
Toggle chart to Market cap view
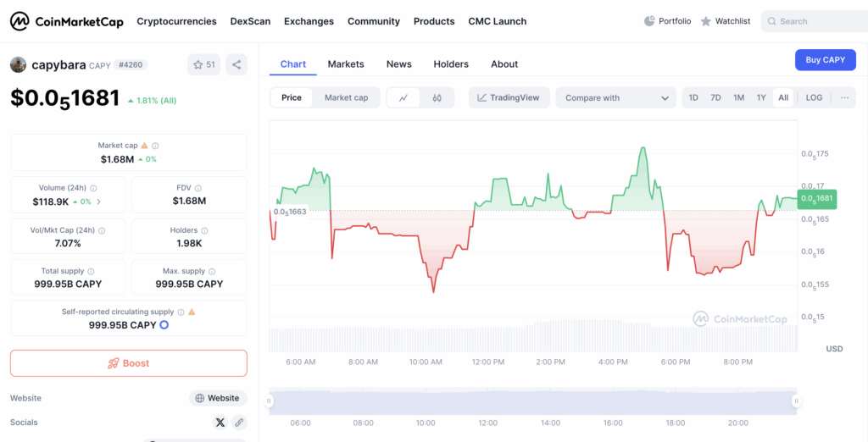click(x=346, y=98)
